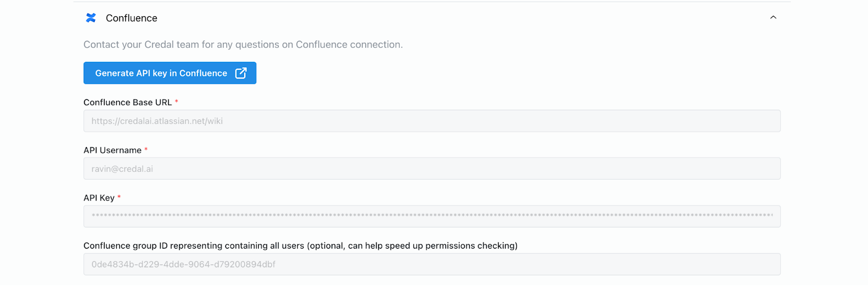Click the required asterisk next to API Key
Image resolution: width=868 pixels, height=286 pixels.
click(x=119, y=197)
